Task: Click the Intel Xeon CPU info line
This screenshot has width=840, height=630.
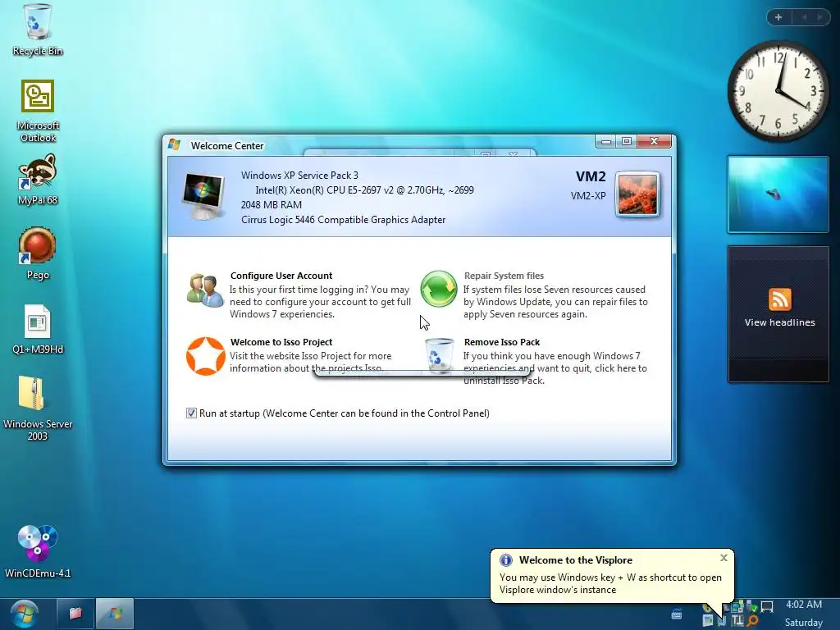Action: pos(364,190)
